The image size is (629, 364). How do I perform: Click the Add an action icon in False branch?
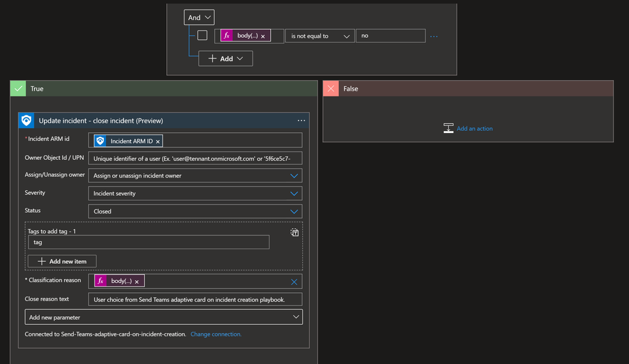[x=448, y=128]
